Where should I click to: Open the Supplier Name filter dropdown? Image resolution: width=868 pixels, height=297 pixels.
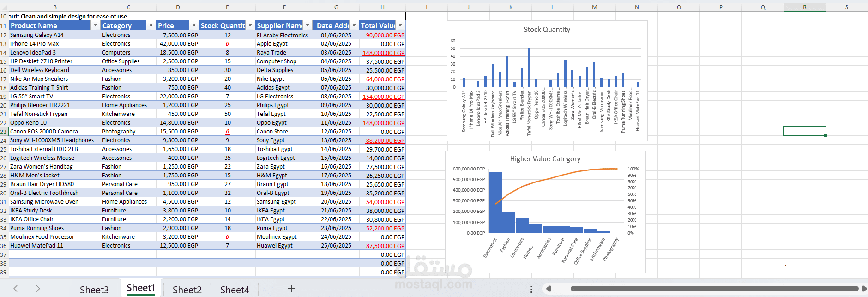307,25
